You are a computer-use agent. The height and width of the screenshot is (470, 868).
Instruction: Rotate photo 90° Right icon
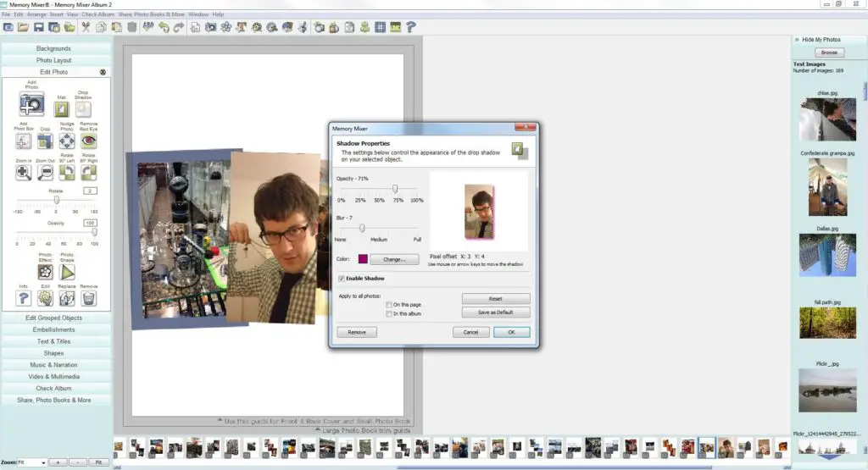pyautogui.click(x=88, y=173)
